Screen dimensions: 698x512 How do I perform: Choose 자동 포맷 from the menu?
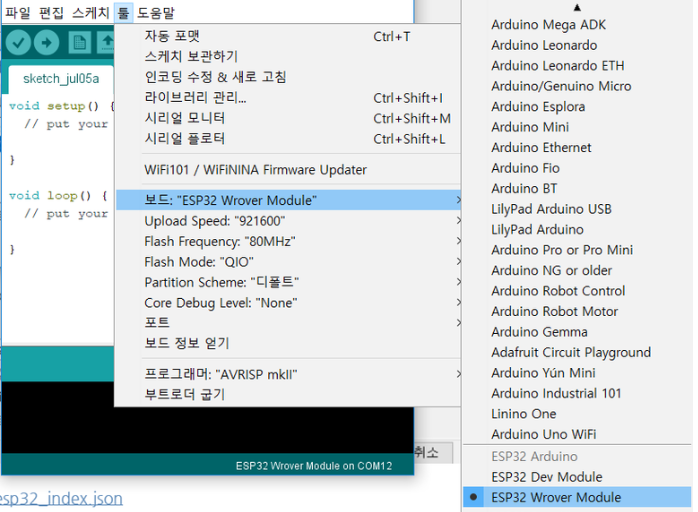[x=288, y=36]
